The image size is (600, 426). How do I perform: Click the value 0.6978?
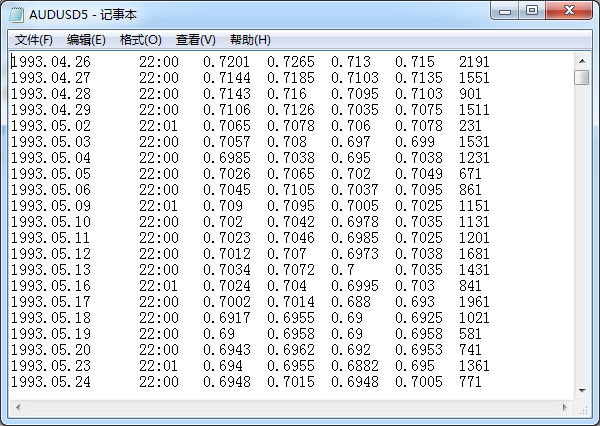pyautogui.click(x=355, y=222)
